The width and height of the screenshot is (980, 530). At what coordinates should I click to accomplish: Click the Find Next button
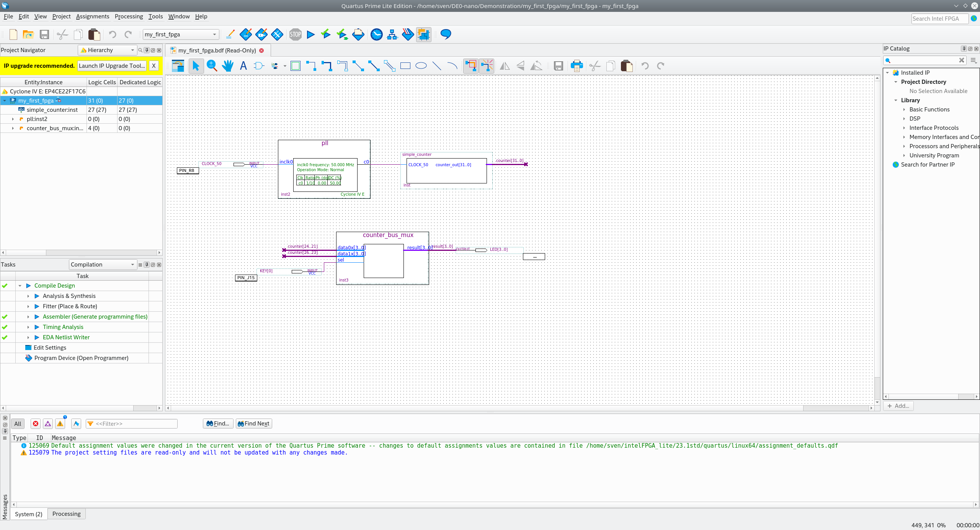tap(254, 424)
